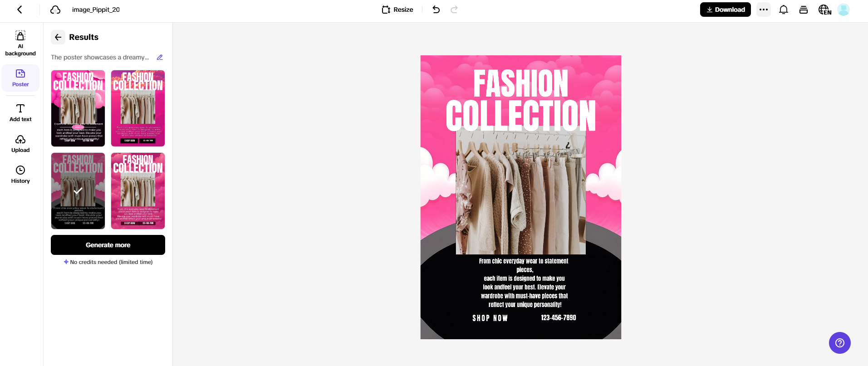
Task: Open the Add text tool
Action: [x=20, y=113]
